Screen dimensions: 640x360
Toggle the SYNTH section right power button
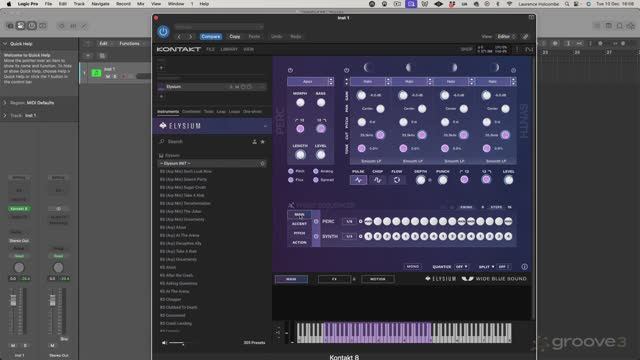(513, 70)
